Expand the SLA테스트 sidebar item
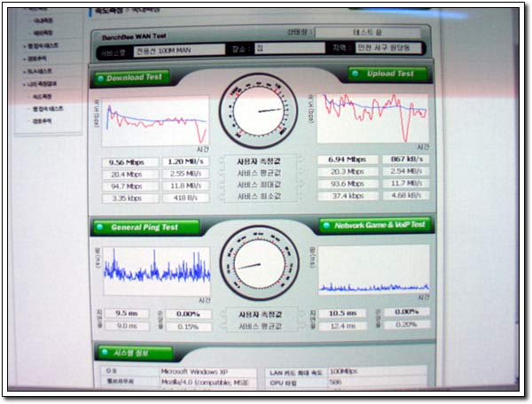 (37, 71)
